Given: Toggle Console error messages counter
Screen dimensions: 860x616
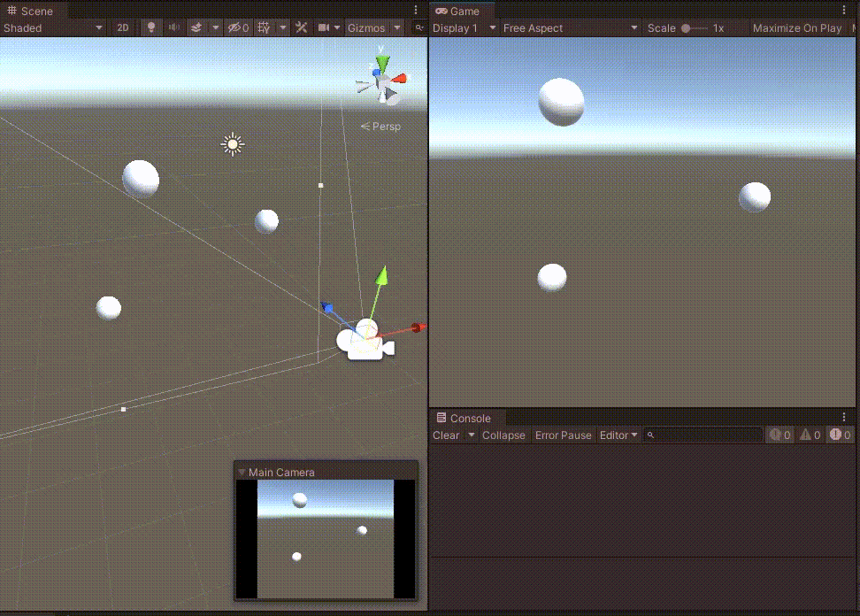Looking at the screenshot, I should tap(840, 435).
